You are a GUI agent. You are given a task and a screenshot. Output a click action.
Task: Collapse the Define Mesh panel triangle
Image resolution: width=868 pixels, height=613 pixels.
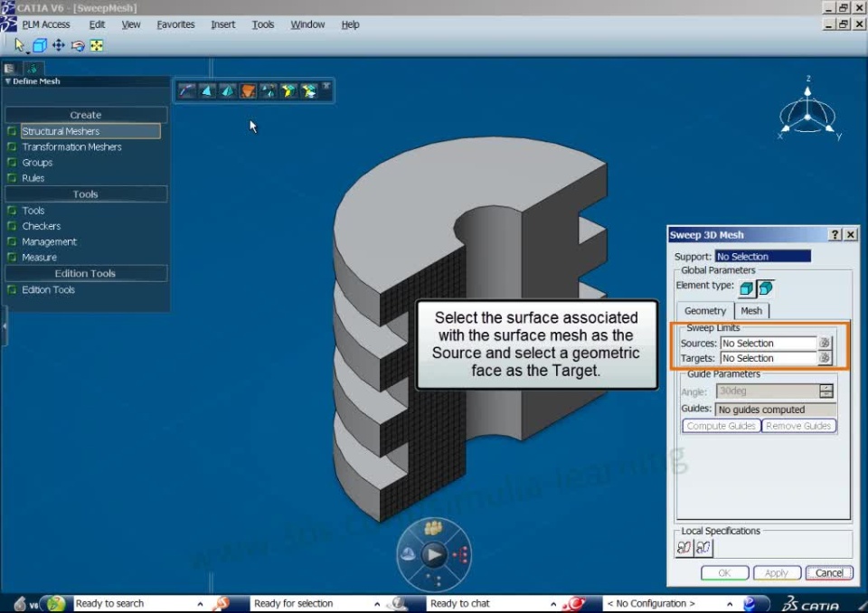(8, 80)
